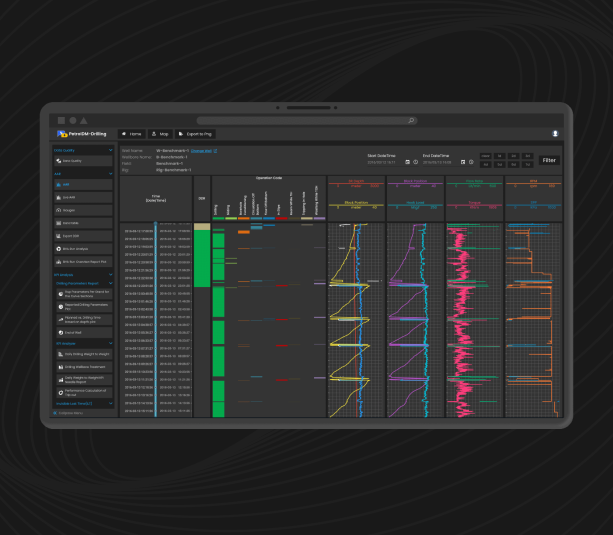The height and width of the screenshot is (535, 613).
Task: Click the Home icon in top navigation
Action: pyautogui.click(x=124, y=134)
